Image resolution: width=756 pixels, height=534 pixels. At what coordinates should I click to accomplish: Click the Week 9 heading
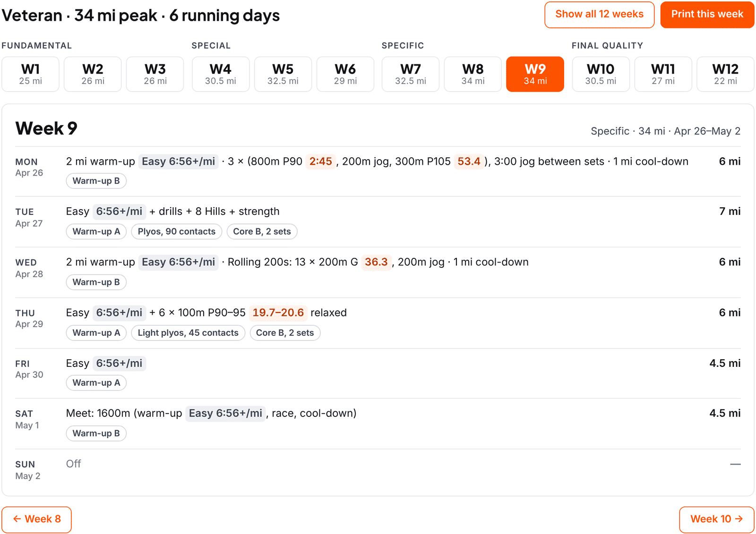[x=46, y=128]
